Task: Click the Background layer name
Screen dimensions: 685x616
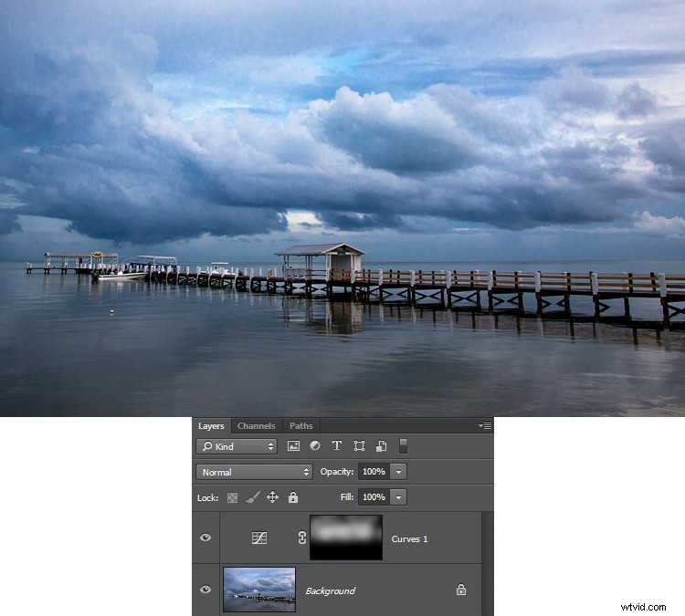Action: point(331,590)
